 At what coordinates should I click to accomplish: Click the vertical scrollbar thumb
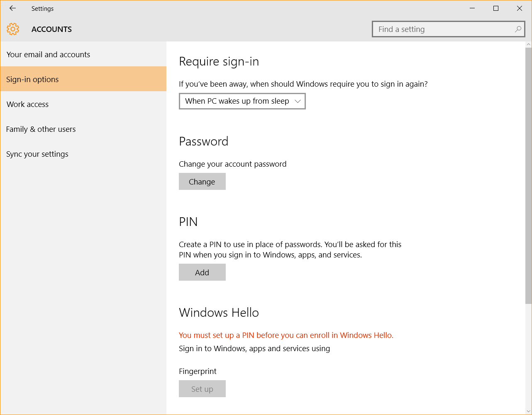[x=528, y=175]
